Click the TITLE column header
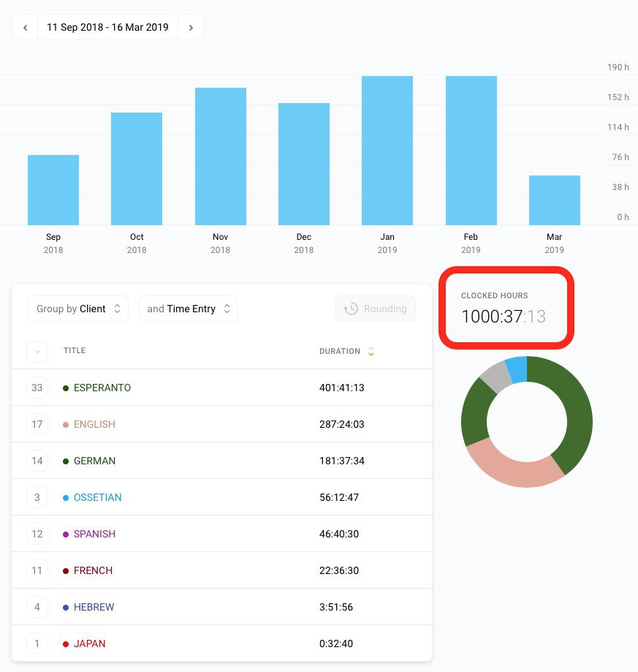This screenshot has height=672, width=638. click(75, 350)
